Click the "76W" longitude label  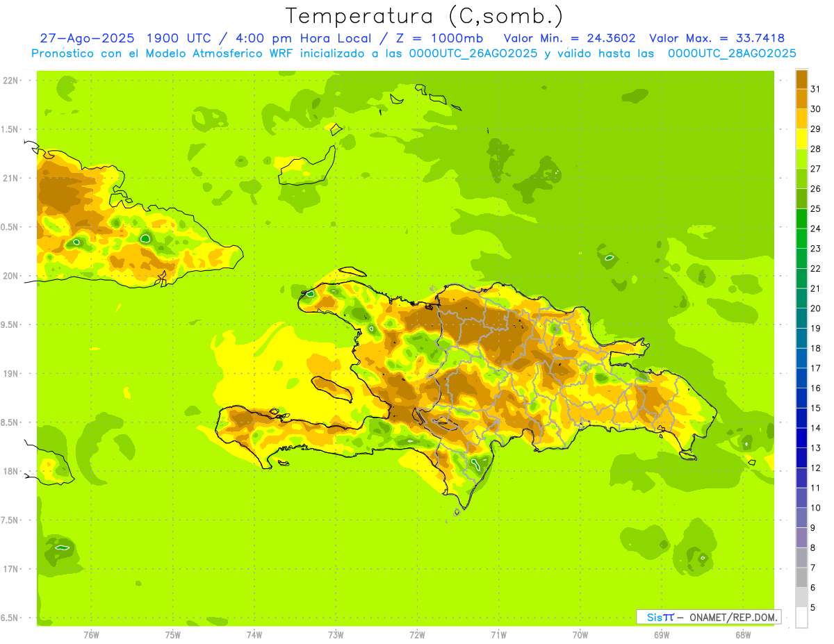tap(91, 635)
